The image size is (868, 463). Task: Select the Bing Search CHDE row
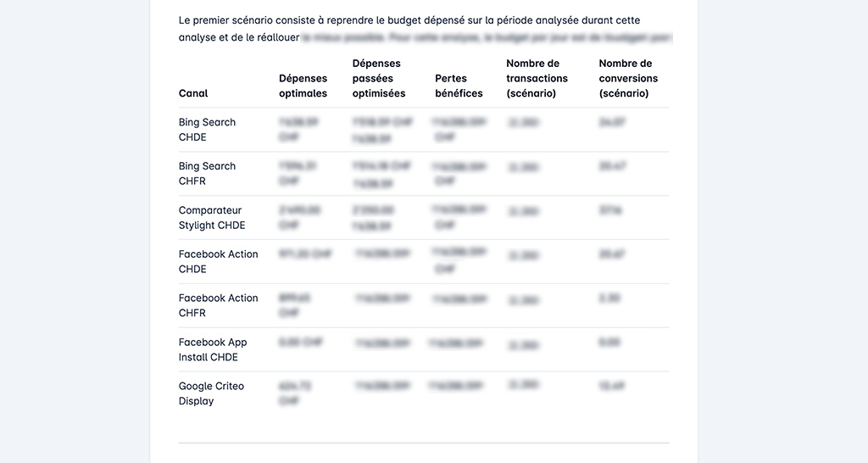[424, 130]
